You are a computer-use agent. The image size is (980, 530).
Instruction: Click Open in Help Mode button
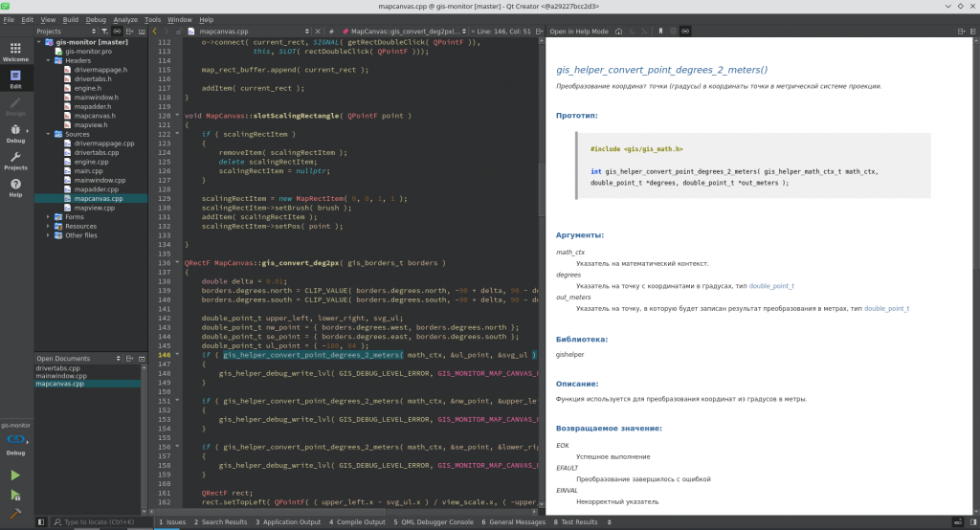(x=578, y=32)
